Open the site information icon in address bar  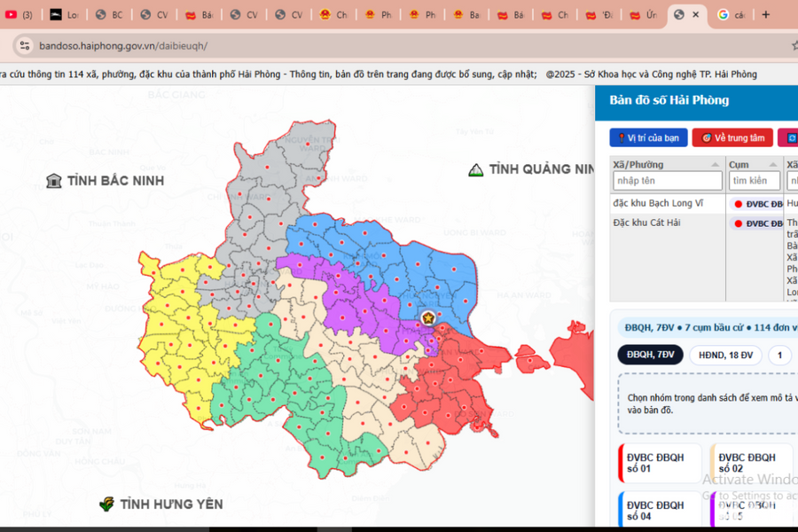[25, 46]
